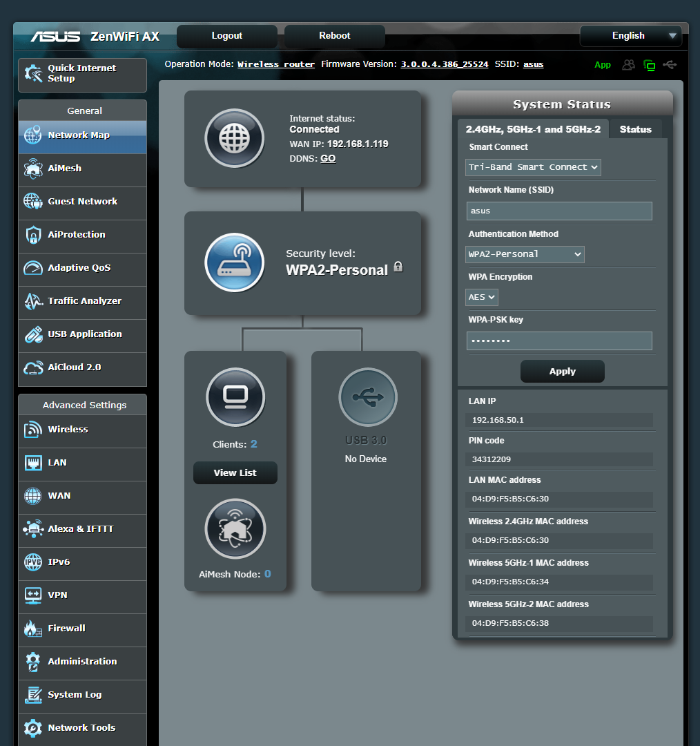Click the IPv6 icon
The image size is (700, 746).
(x=33, y=562)
